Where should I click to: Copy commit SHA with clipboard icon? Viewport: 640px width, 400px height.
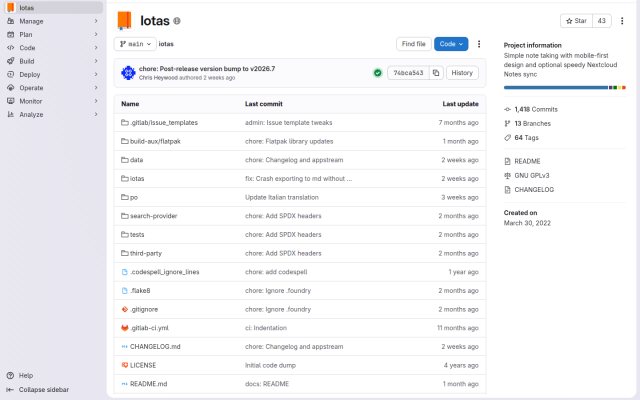[x=436, y=73]
